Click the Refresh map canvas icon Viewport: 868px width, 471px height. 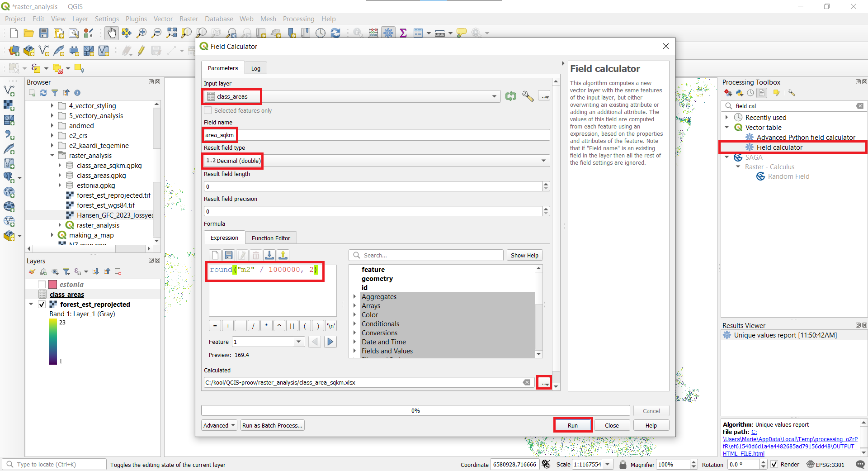click(x=335, y=33)
